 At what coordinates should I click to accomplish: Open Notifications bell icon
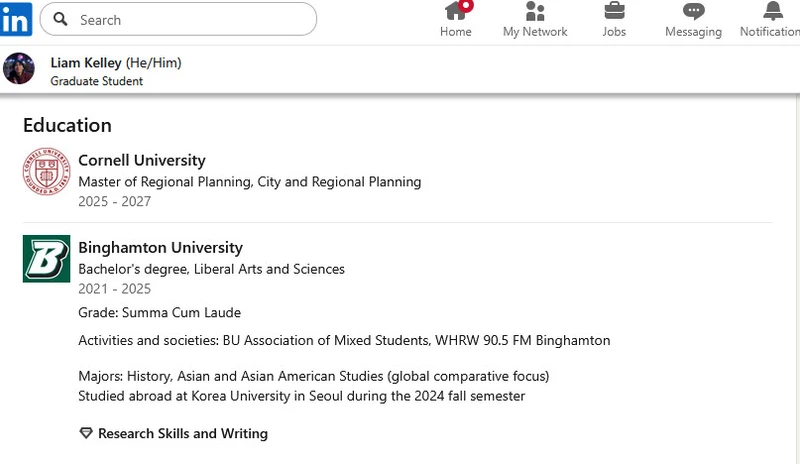click(x=773, y=11)
